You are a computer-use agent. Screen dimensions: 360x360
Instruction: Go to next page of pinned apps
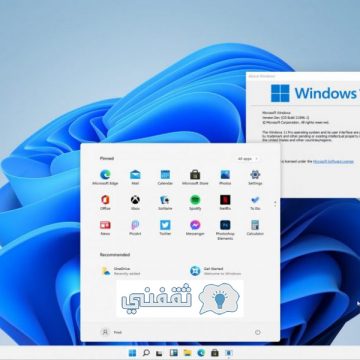275,206
